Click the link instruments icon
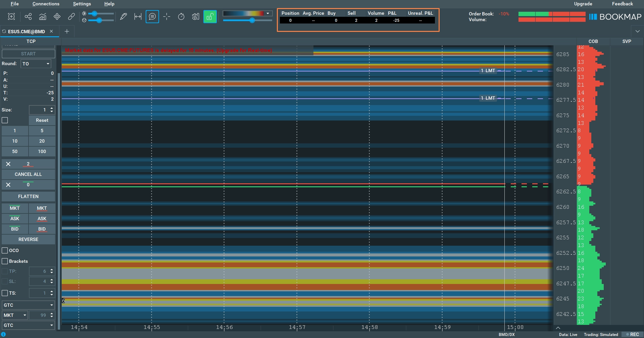Viewport: 644px width, 338px height. (71, 16)
